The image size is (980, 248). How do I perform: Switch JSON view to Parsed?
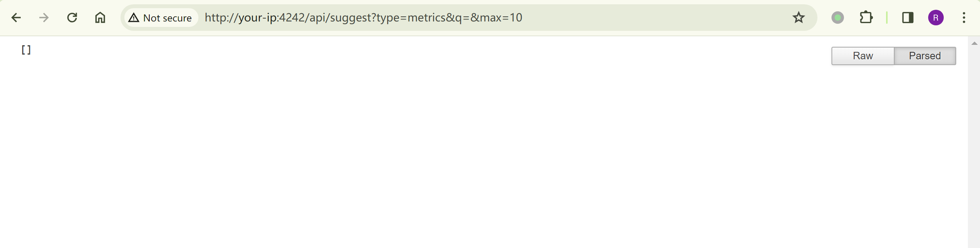pos(925,56)
